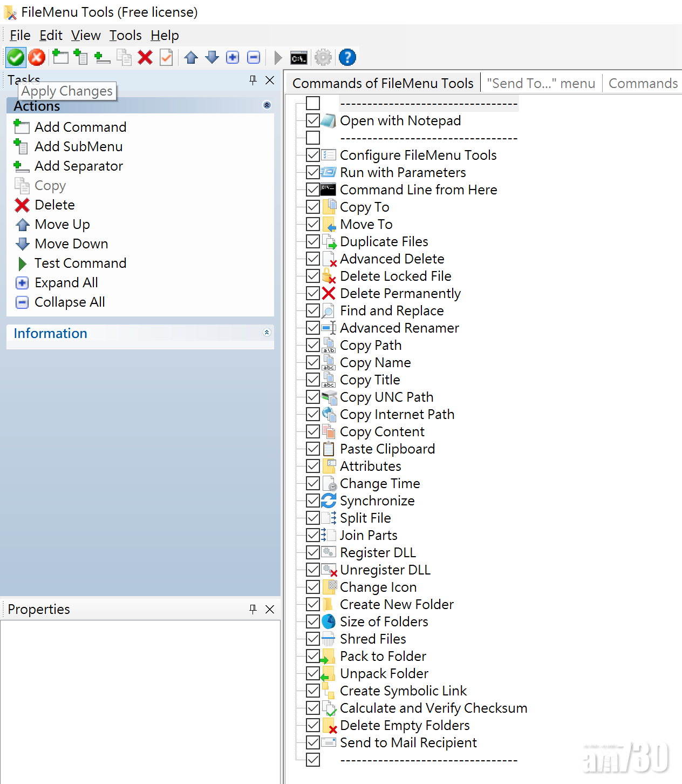
Task: Toggle the Shred Files checkbox
Action: click(x=313, y=639)
